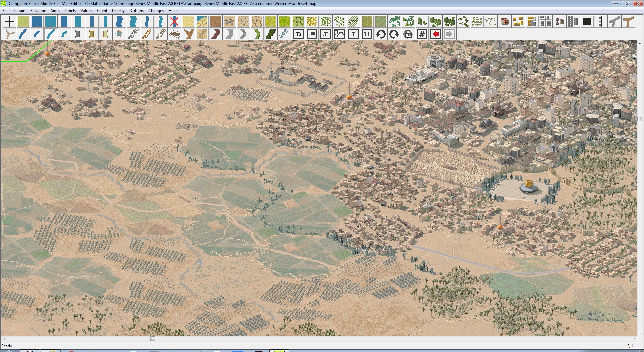Select the red X water-removal tool
644x352 pixels.
pos(174,21)
